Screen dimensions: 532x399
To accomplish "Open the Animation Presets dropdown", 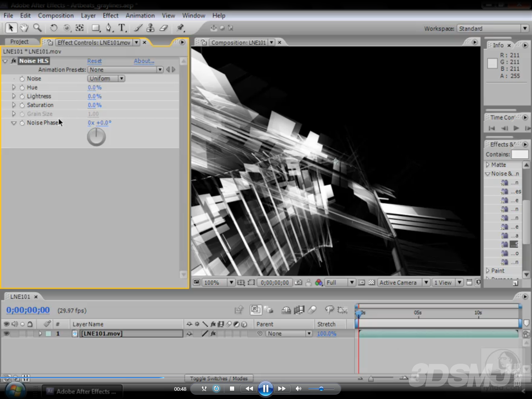I will (125, 69).
